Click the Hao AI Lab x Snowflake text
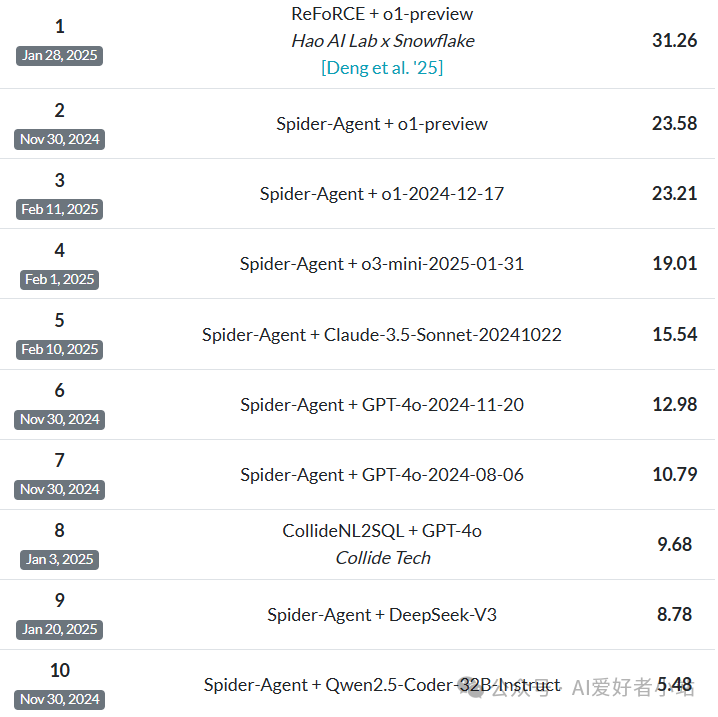The image size is (718, 717). (382, 41)
